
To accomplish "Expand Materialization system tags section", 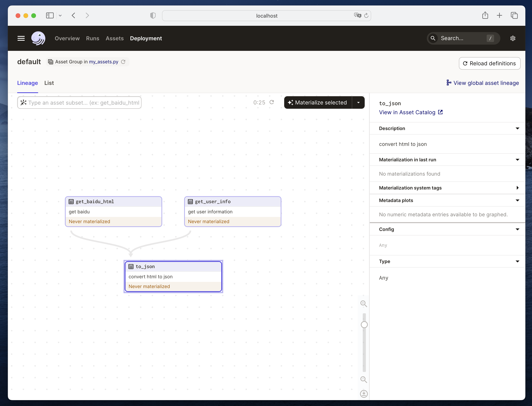I will [x=517, y=188].
